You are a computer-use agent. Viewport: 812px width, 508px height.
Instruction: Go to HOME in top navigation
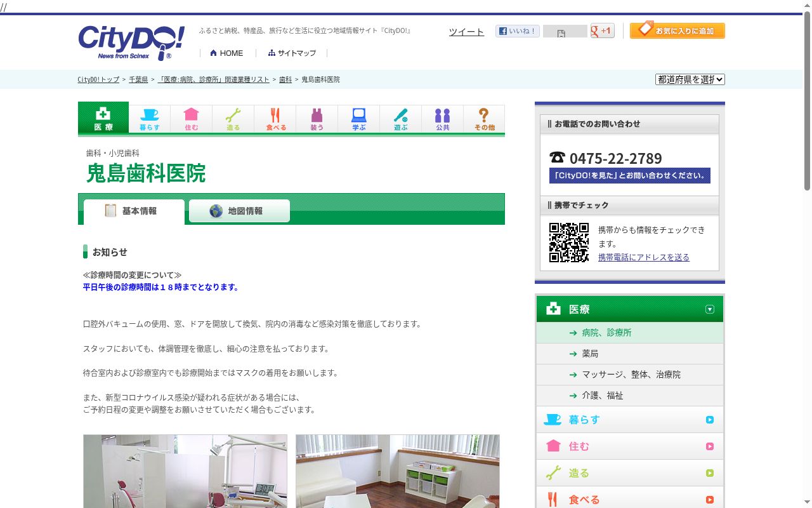[226, 53]
